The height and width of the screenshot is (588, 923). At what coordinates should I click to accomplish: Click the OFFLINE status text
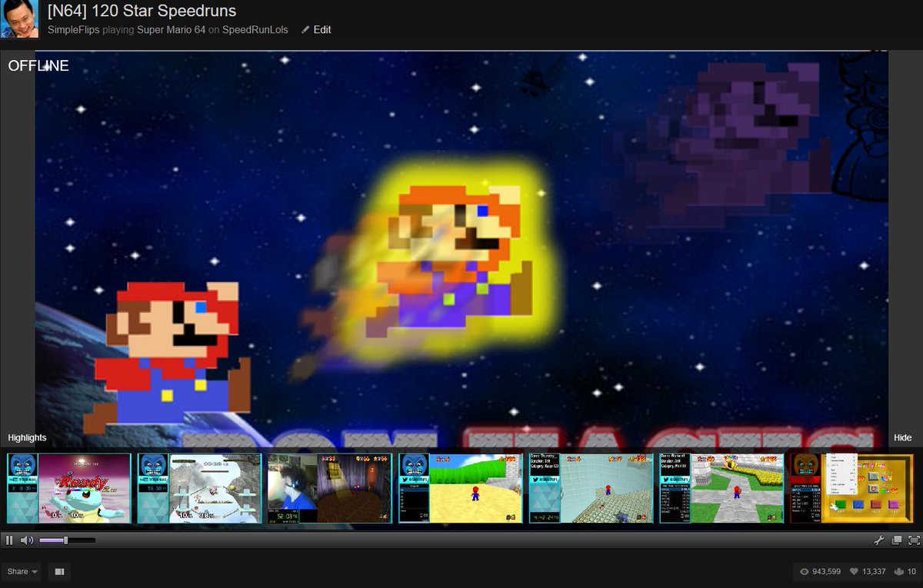tap(38, 66)
